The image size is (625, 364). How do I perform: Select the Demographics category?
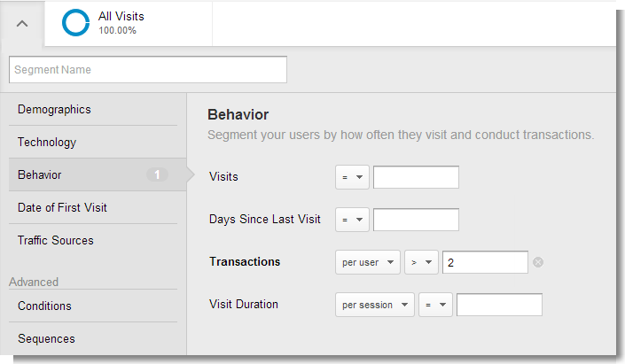click(54, 110)
